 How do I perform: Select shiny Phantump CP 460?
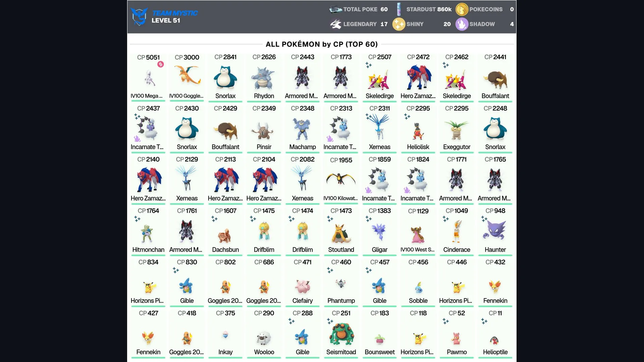click(x=341, y=283)
